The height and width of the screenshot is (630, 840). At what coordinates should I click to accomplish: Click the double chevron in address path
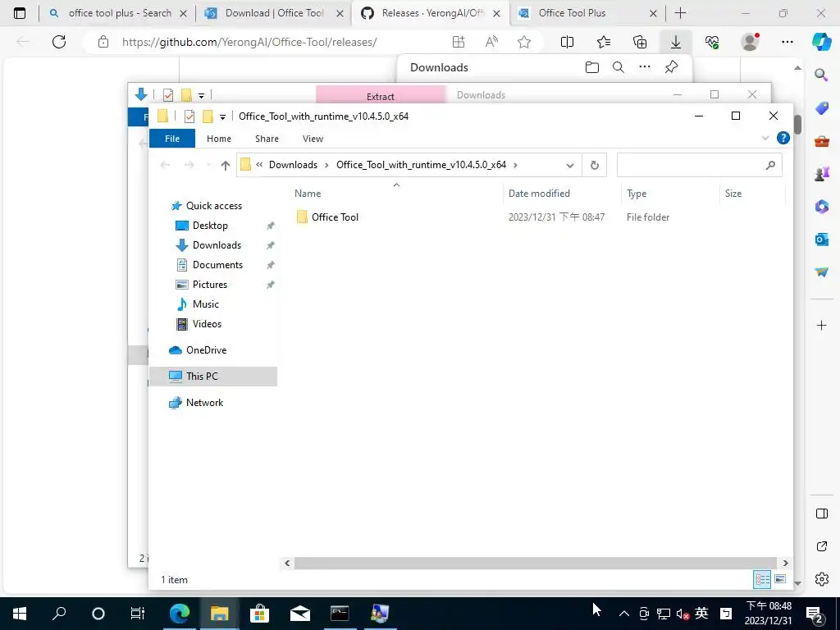click(259, 164)
